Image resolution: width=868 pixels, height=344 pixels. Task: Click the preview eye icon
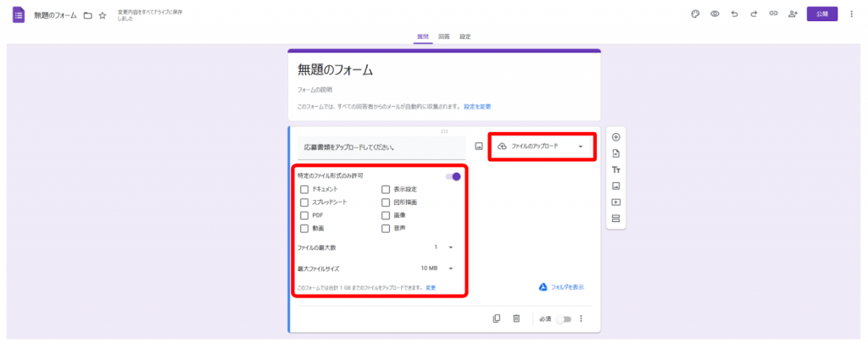(x=715, y=14)
